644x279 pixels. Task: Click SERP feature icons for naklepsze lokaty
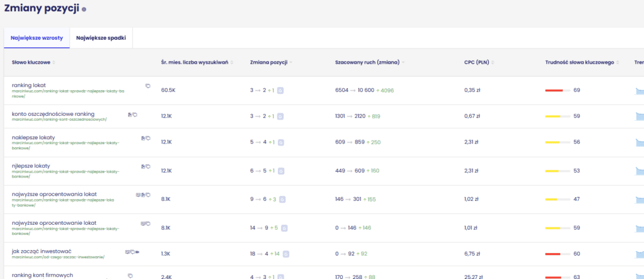point(146,137)
